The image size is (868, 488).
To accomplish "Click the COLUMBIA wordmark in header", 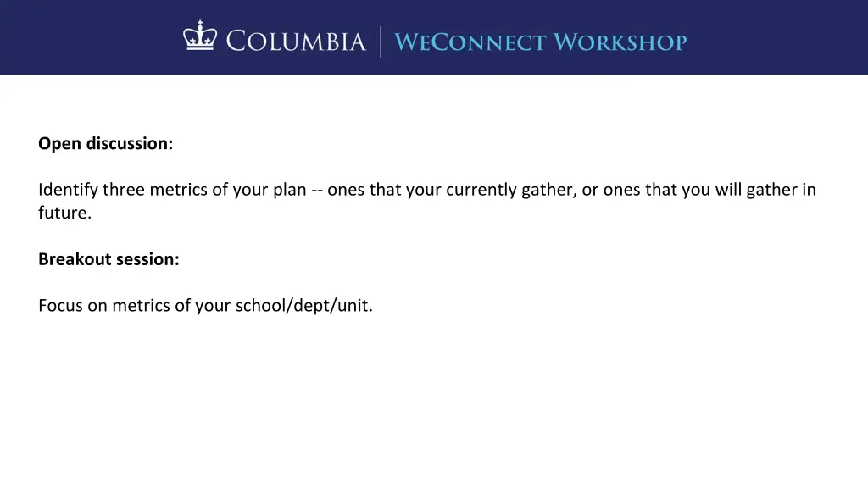I will (296, 42).
